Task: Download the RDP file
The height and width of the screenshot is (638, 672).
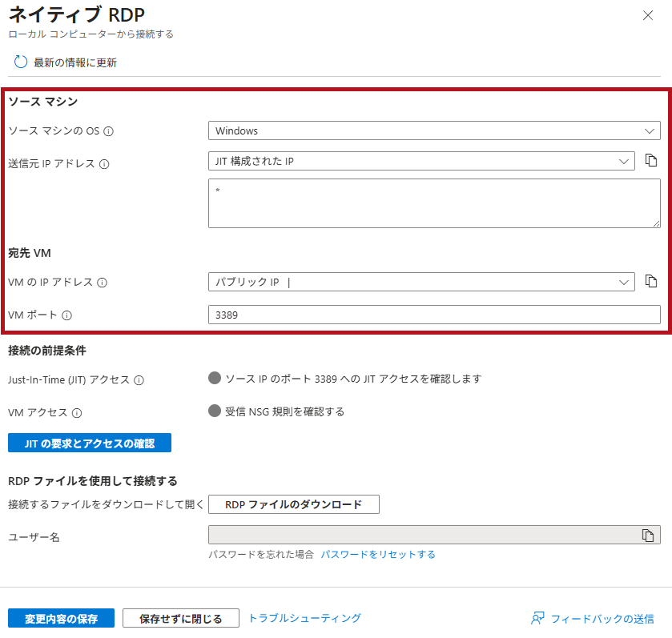Action: [x=295, y=504]
